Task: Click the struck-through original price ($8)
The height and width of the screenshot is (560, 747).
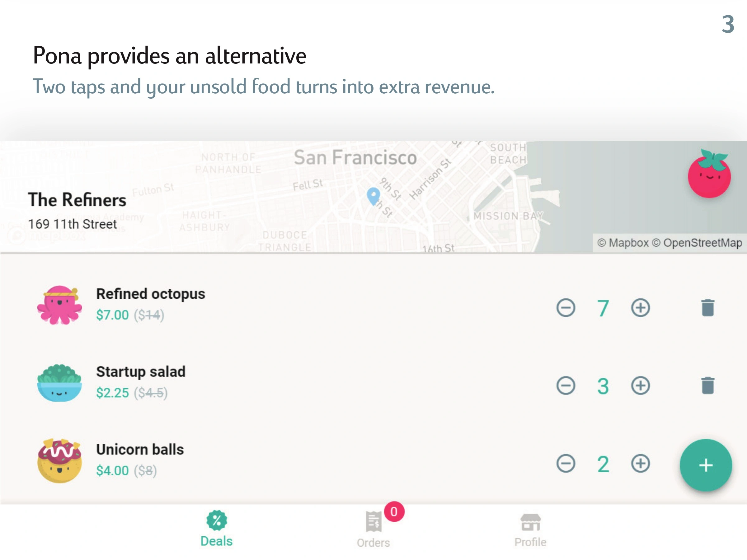Action: [145, 470]
